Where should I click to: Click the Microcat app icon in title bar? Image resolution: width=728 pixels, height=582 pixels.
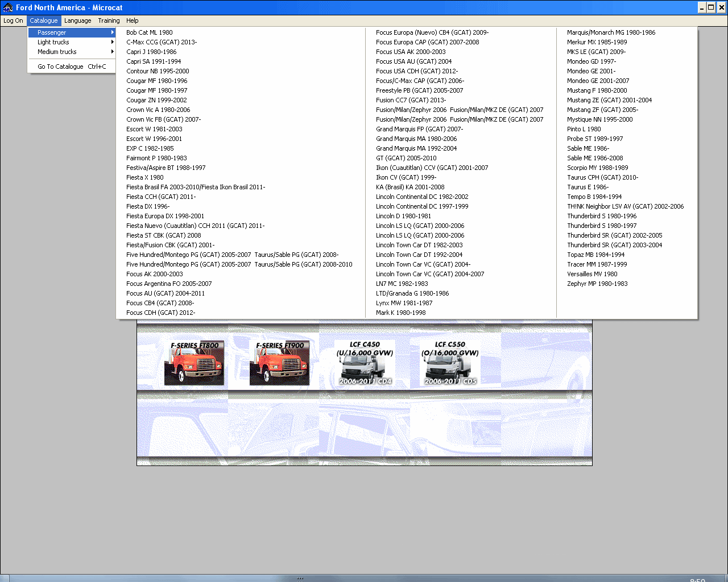8,7
